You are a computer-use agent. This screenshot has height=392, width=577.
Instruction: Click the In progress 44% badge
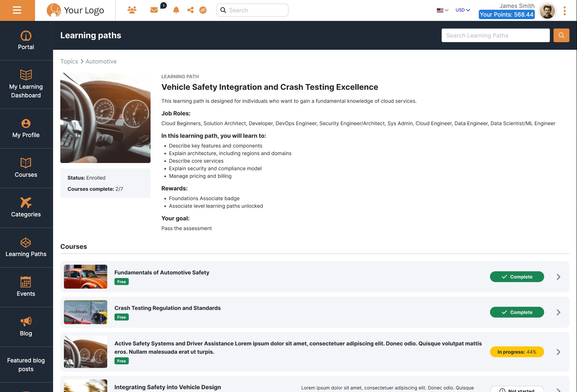517,352
